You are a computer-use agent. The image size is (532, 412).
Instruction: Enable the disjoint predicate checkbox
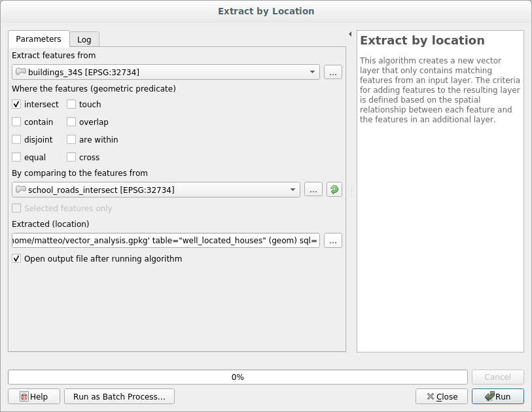pos(16,140)
